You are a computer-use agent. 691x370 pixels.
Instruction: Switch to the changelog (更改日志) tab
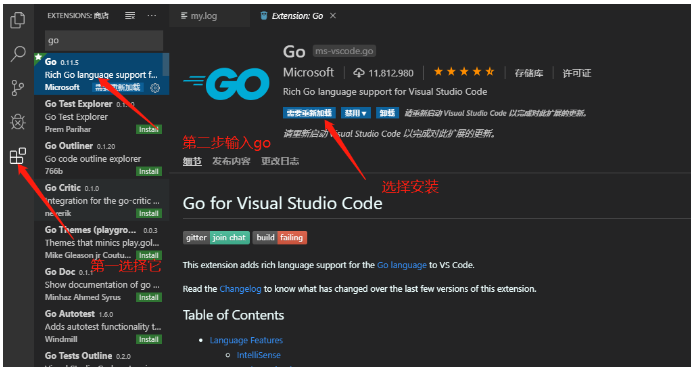point(280,161)
